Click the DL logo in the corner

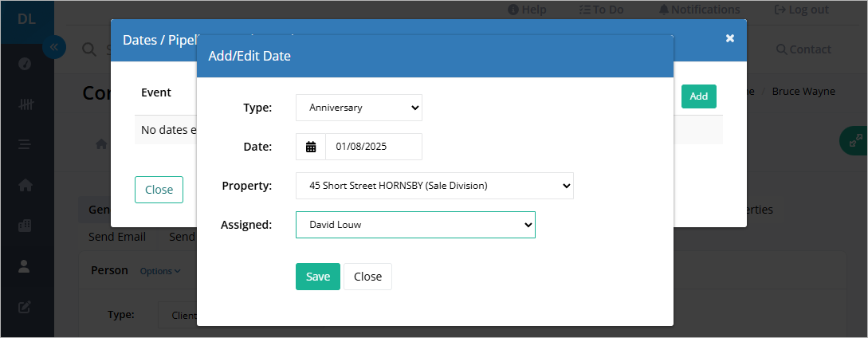tap(26, 19)
